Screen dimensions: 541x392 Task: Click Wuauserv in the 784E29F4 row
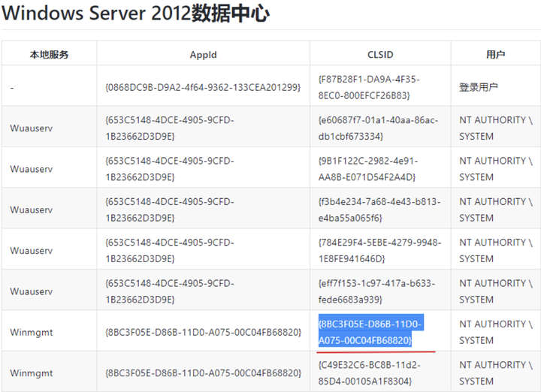32,250
